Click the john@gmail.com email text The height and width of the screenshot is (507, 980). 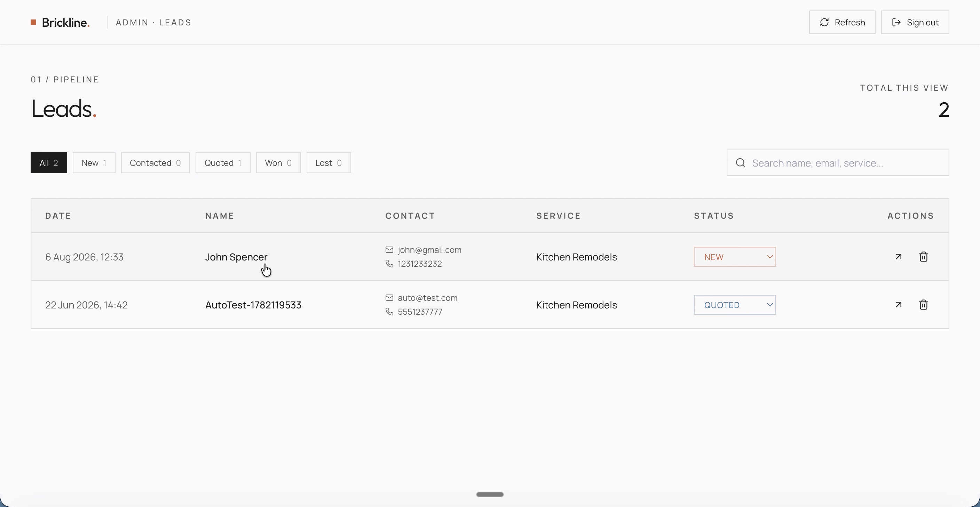429,250
